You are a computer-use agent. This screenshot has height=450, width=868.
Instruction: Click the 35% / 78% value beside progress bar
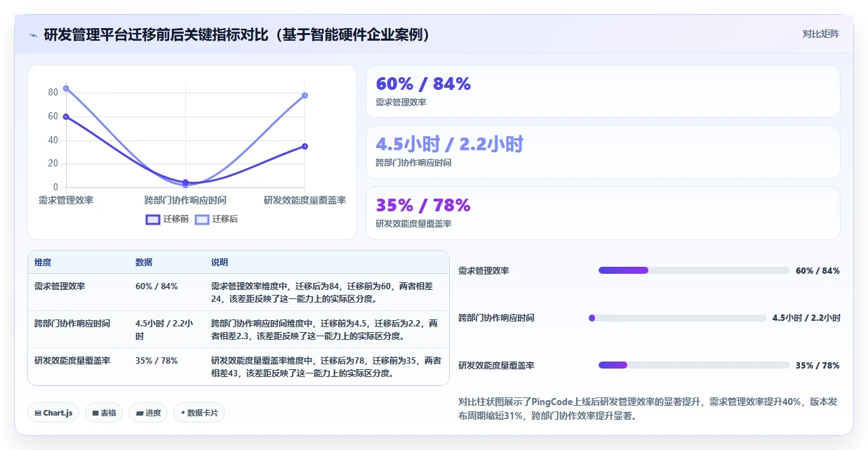pos(817,366)
